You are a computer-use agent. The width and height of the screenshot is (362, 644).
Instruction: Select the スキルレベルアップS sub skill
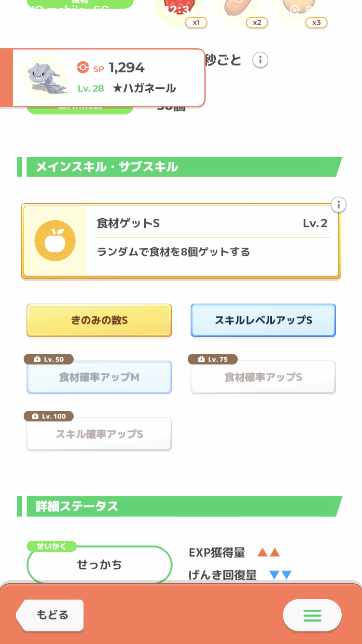[263, 320]
